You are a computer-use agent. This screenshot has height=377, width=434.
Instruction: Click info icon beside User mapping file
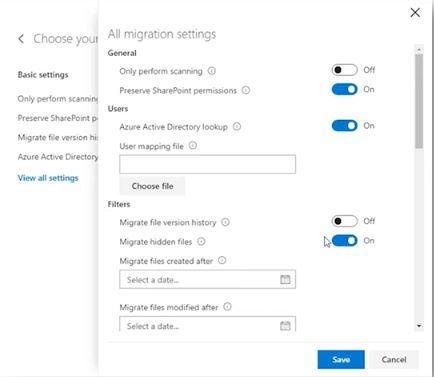pos(193,145)
